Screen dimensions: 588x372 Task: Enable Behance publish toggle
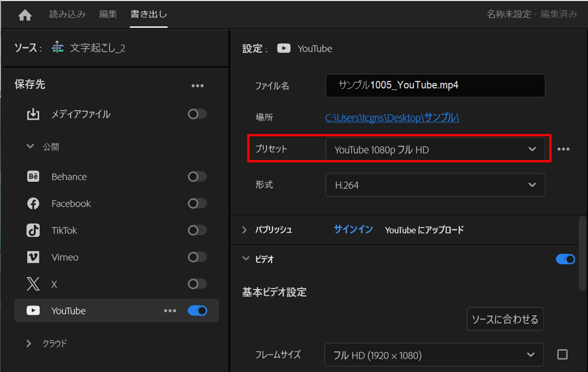point(197,176)
